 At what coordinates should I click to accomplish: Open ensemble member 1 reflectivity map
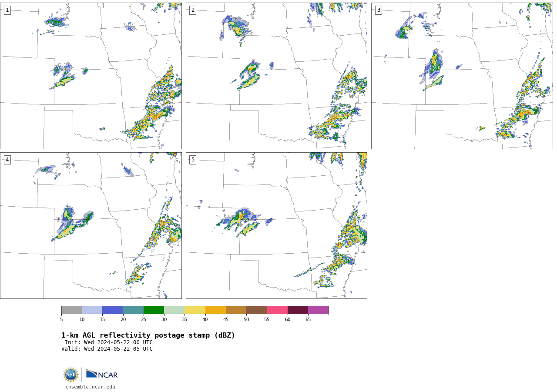point(91,76)
